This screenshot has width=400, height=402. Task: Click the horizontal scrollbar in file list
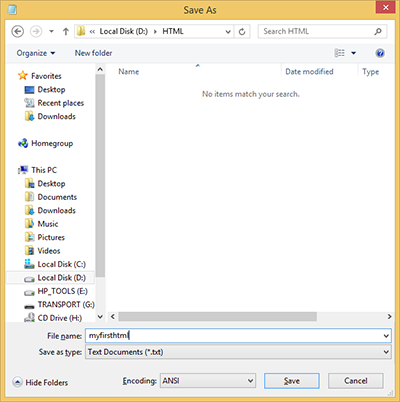coord(217,316)
